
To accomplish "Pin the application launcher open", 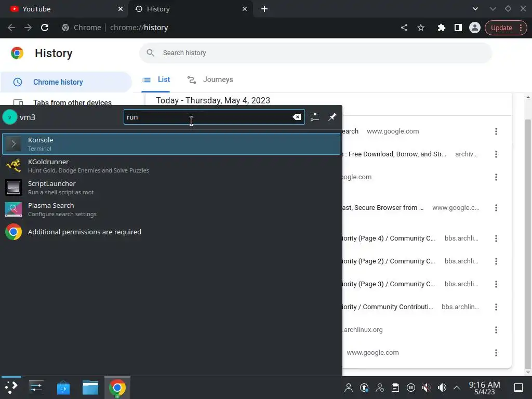I will point(332,117).
